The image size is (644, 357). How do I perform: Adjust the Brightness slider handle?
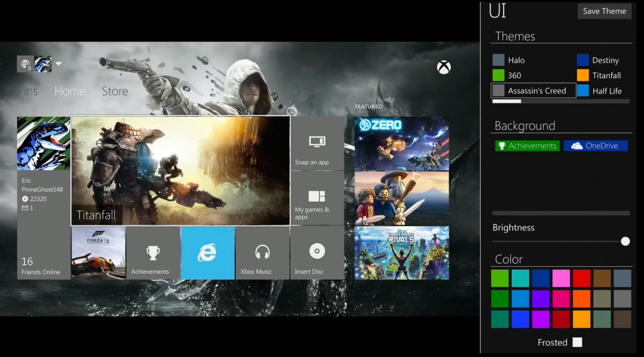pos(625,241)
